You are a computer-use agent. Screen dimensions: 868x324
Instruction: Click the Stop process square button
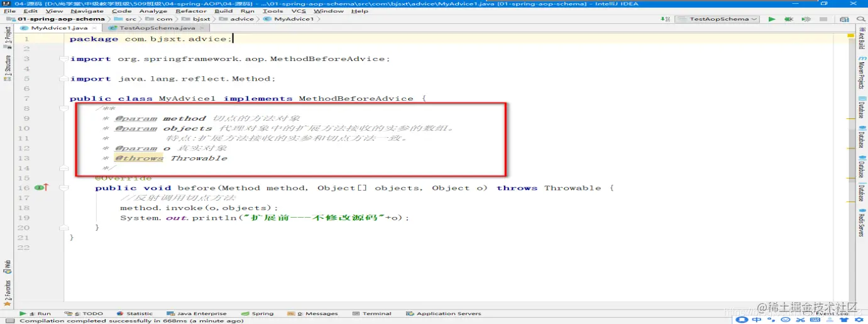823,19
